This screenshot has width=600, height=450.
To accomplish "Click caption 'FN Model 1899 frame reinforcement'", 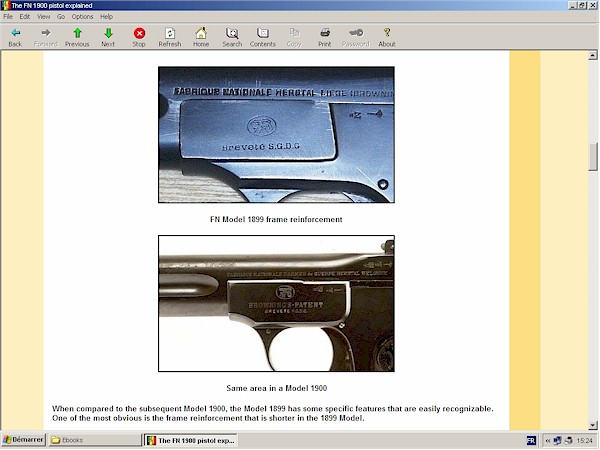I will pyautogui.click(x=276, y=219).
